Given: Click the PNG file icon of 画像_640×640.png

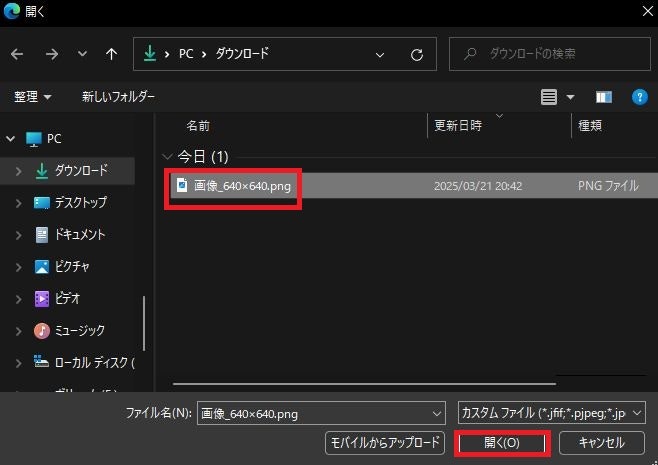Looking at the screenshot, I should tap(182, 185).
